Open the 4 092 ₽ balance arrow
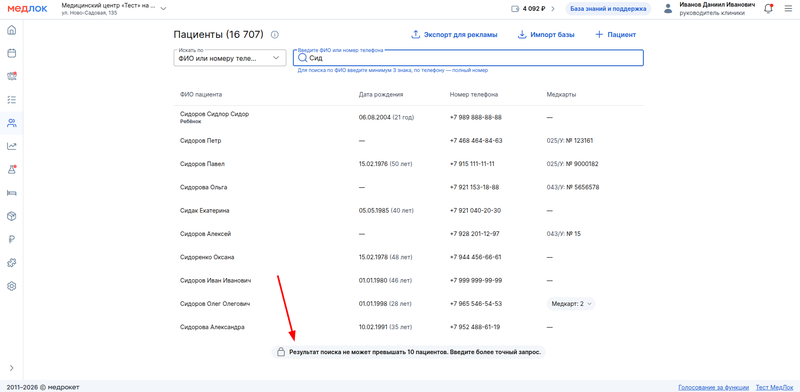 (553, 9)
